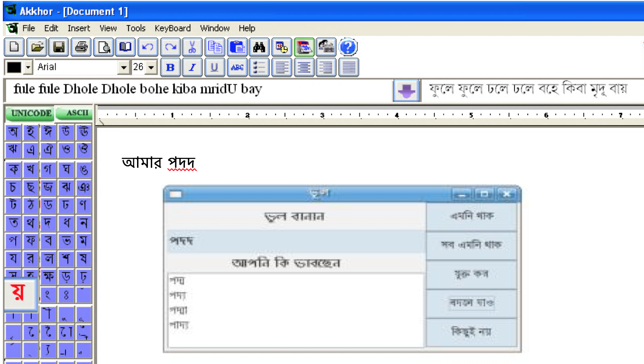Open Find using the binoculars icon
Screen dimensions: 644x364
pyautogui.click(x=259, y=47)
